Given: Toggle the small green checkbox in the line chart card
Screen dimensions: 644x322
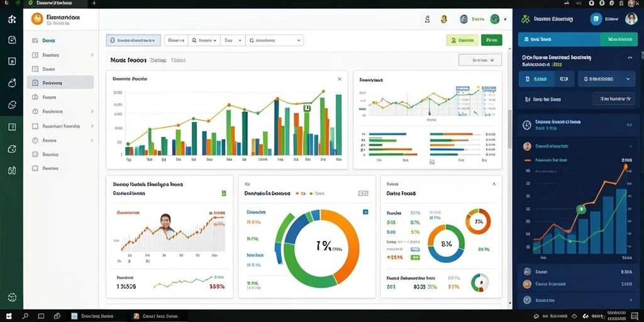Looking at the screenshot, I should coord(224,192).
